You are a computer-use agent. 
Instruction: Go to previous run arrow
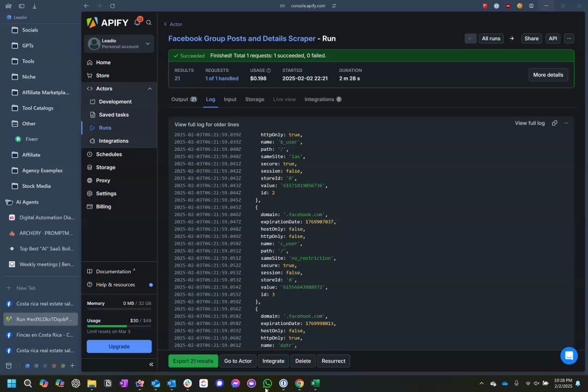point(470,38)
